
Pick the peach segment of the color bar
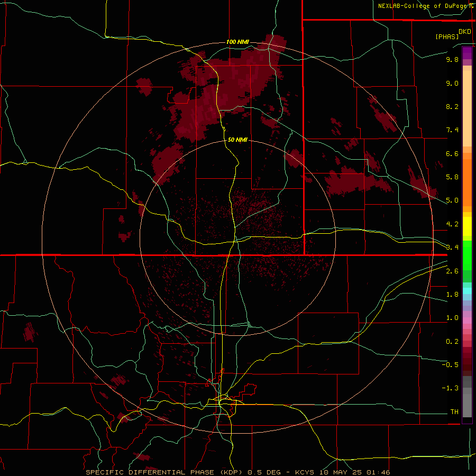(467, 108)
